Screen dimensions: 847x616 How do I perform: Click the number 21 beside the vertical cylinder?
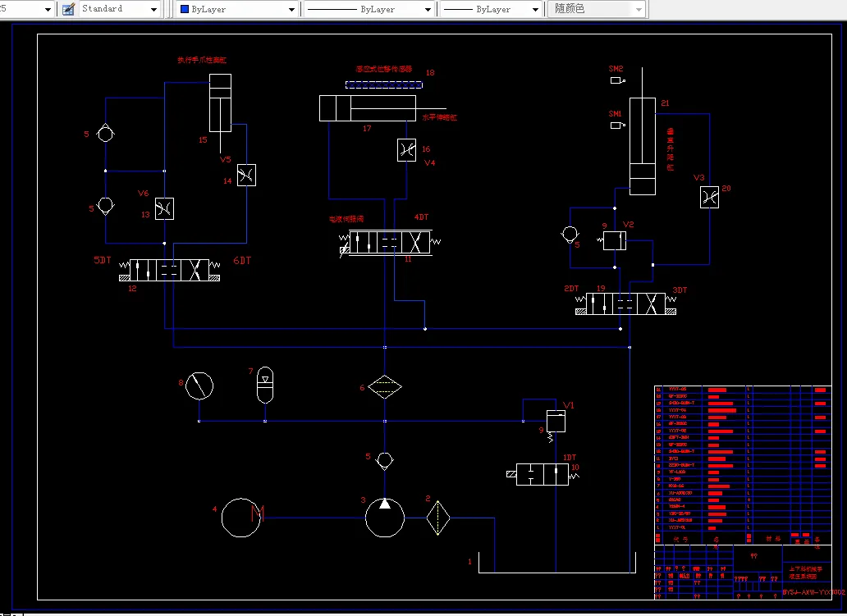pos(665,103)
